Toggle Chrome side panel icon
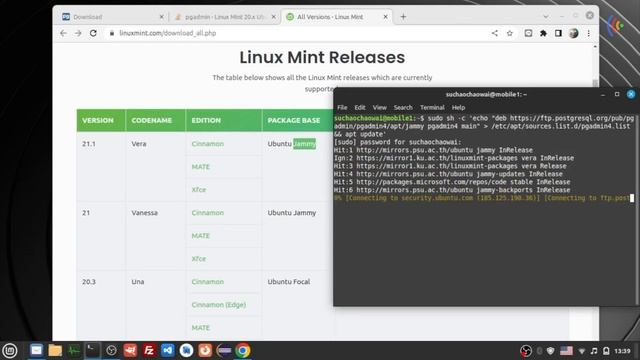640x360 pixels. 558,33
